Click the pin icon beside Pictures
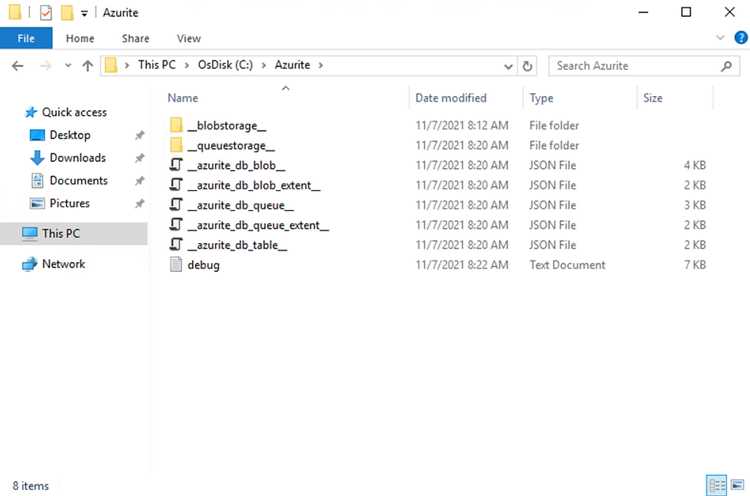This screenshot has height=496, width=750. pos(139,204)
